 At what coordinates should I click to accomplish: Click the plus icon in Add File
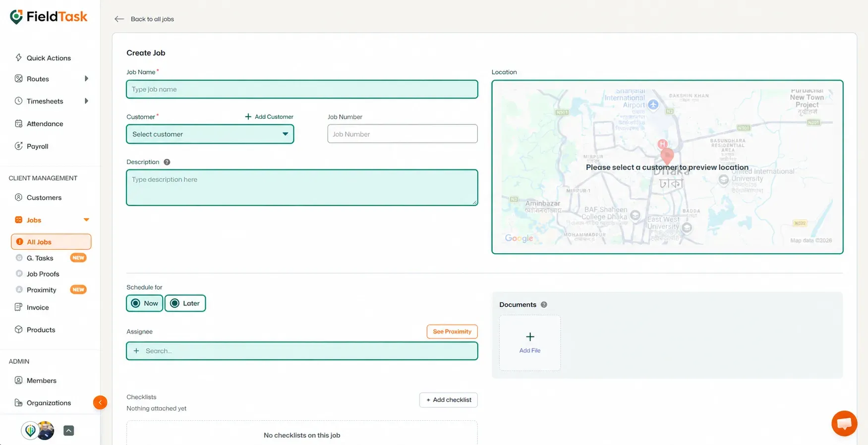530,337
